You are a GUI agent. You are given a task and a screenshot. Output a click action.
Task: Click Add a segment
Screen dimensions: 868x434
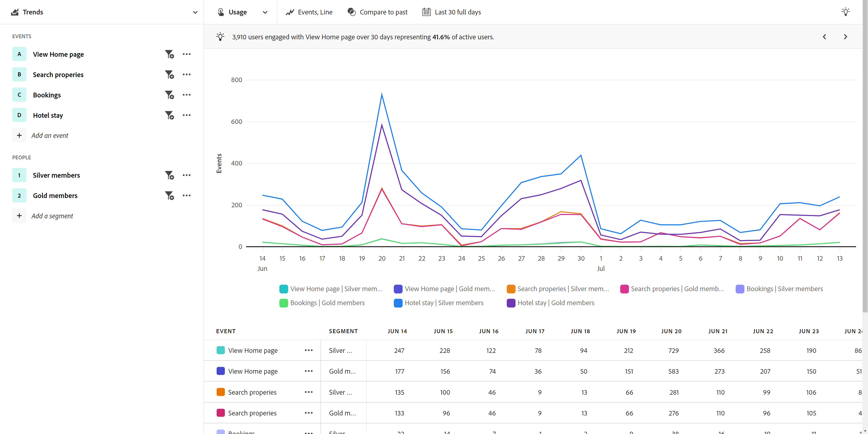pyautogui.click(x=52, y=216)
